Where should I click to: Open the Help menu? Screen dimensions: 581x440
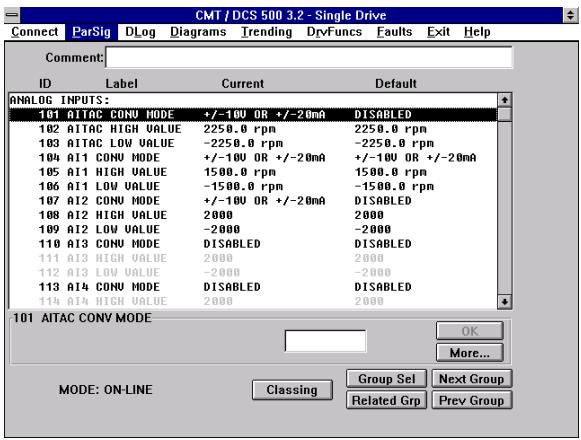[x=477, y=32]
